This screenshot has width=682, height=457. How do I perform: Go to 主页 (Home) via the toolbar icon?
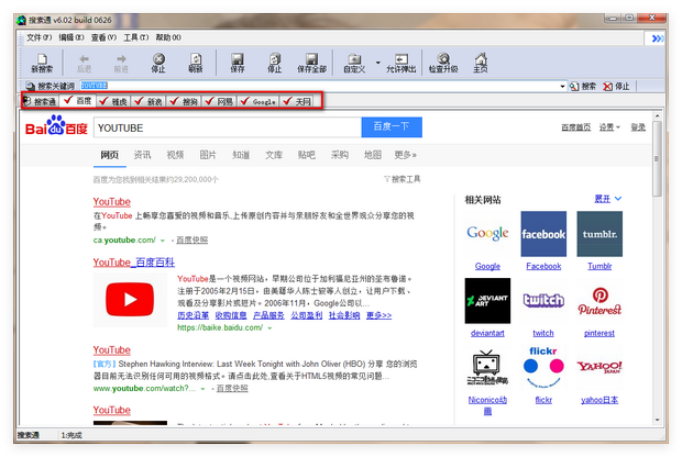pos(480,62)
